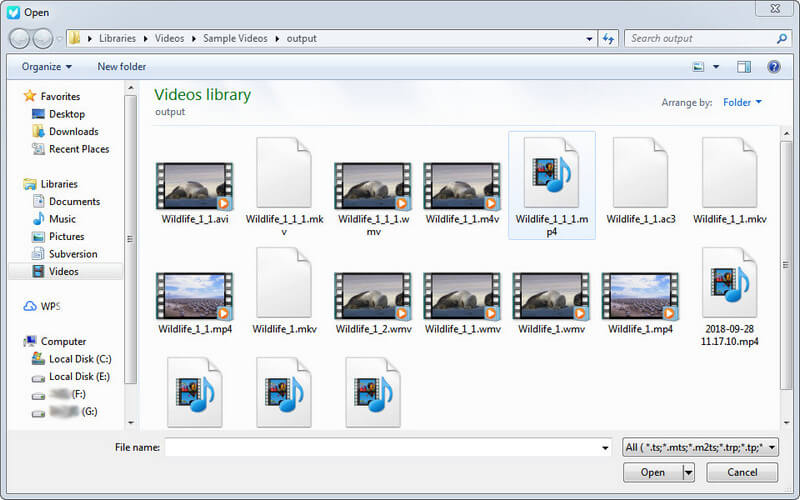800x500 pixels.
Task: Select Downloads in Favorites sidebar
Action: click(73, 131)
